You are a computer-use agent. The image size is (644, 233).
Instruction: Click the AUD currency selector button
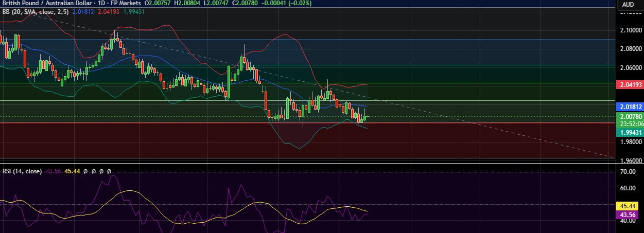pos(628,5)
